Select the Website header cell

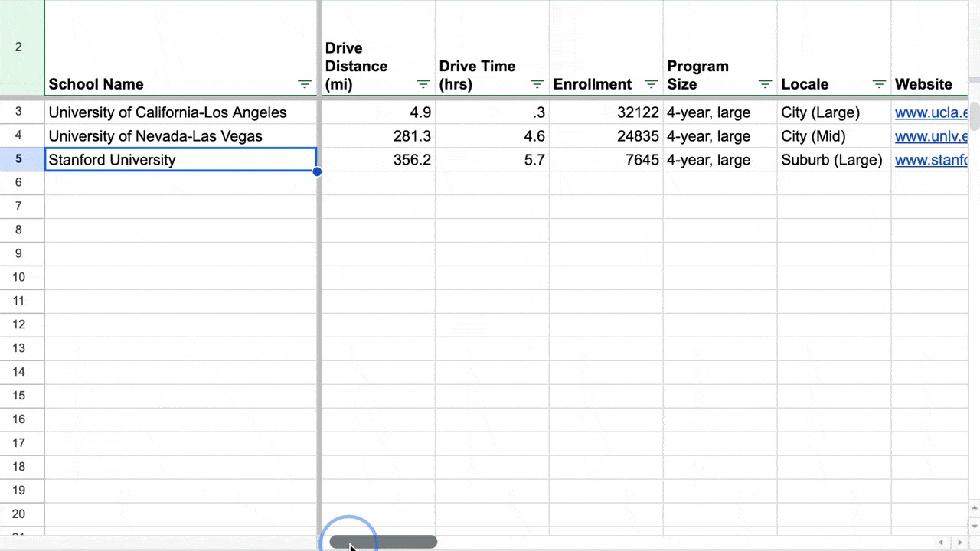[x=929, y=47]
